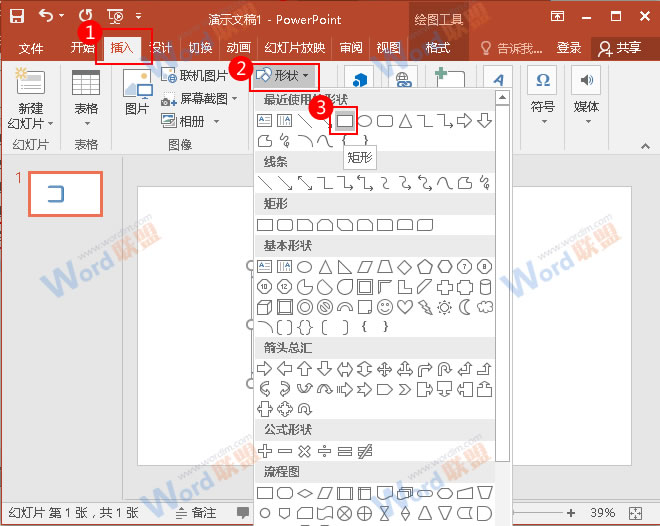
Task: Click fit slide to window icon
Action: (635, 513)
